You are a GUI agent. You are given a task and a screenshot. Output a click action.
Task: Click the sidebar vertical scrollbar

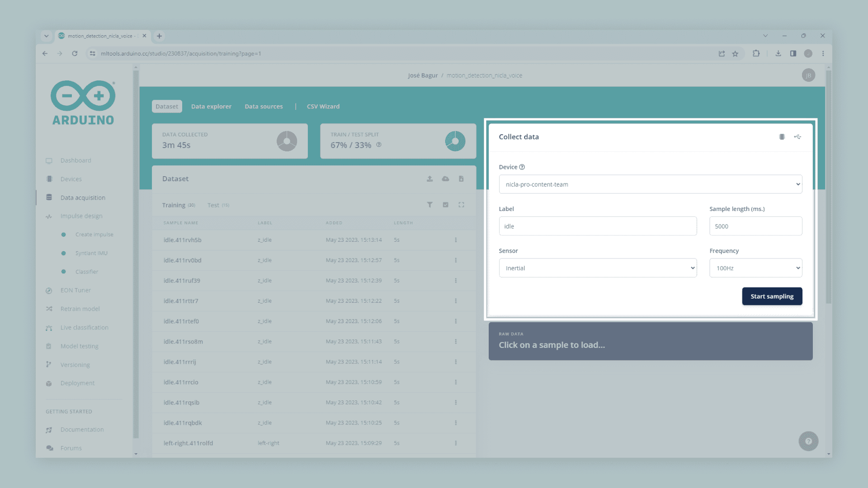(136, 253)
